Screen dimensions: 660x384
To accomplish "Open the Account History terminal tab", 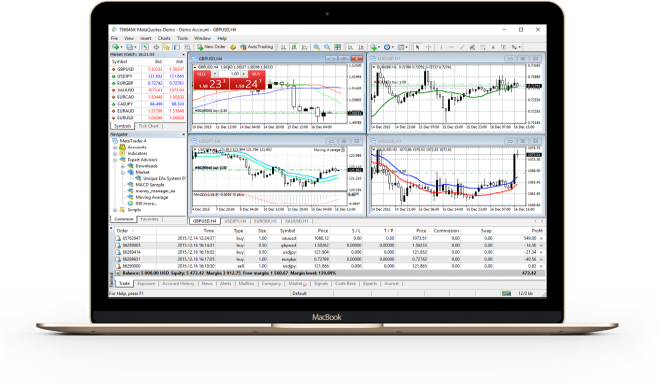I will pyautogui.click(x=178, y=284).
